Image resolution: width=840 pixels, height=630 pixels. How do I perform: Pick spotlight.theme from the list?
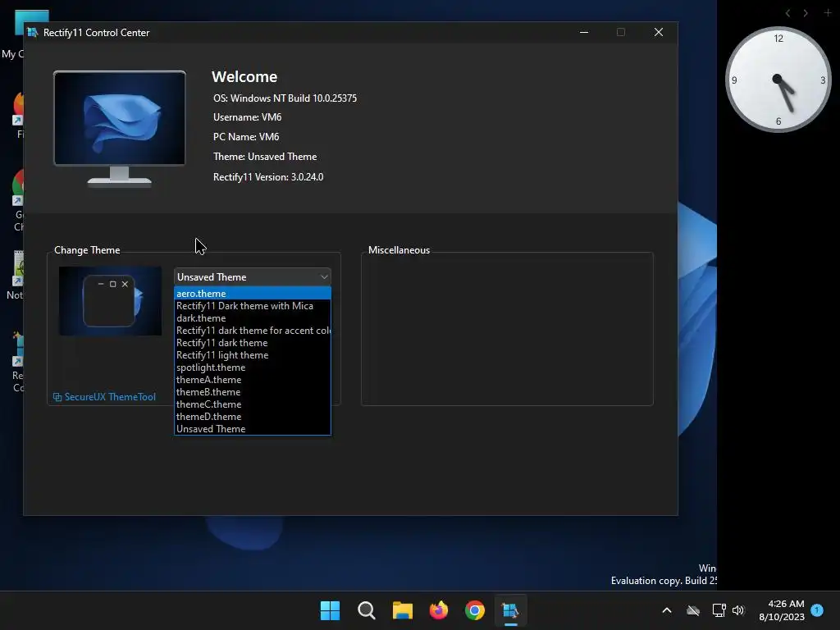(253, 367)
